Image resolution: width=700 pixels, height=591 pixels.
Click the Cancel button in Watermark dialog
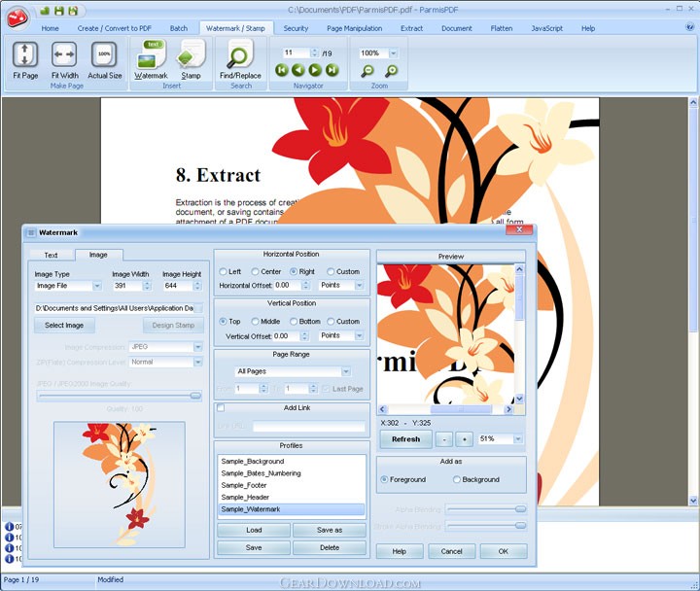click(x=451, y=551)
